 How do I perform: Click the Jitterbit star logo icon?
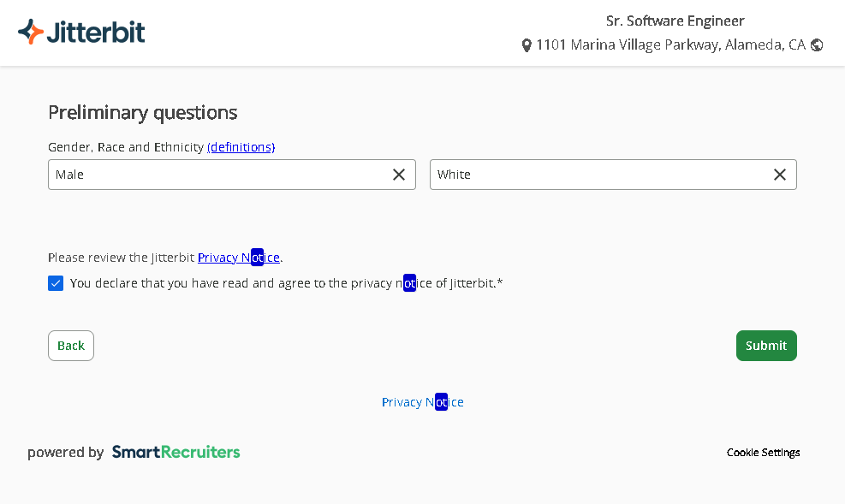point(31,32)
